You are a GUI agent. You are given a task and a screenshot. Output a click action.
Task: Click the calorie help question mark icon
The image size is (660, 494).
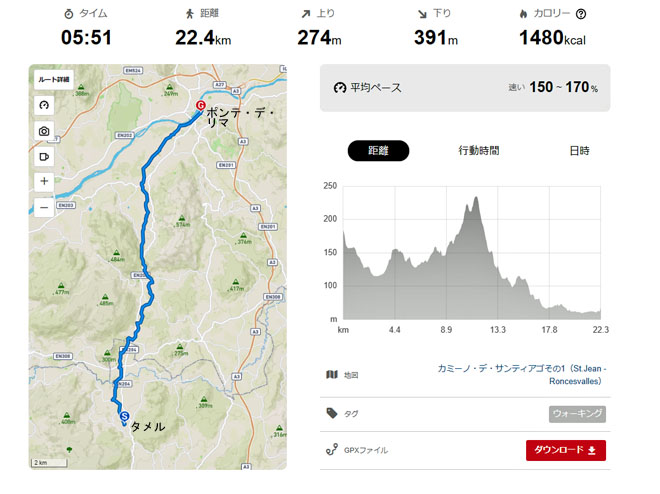coord(581,14)
